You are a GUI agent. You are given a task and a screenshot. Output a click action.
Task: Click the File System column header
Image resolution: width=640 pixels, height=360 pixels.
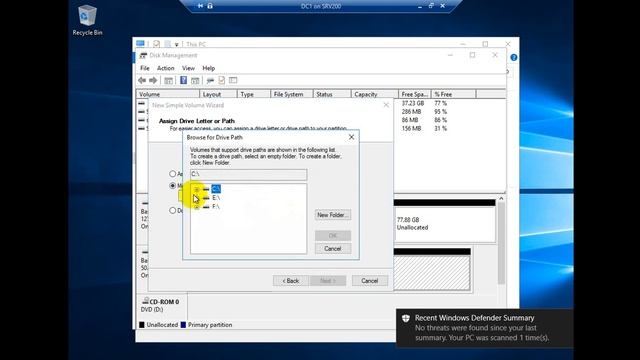pyautogui.click(x=292, y=94)
